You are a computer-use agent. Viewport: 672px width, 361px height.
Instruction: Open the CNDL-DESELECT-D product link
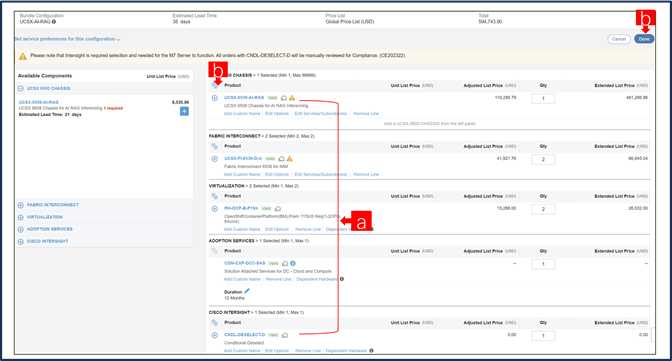coord(245,335)
